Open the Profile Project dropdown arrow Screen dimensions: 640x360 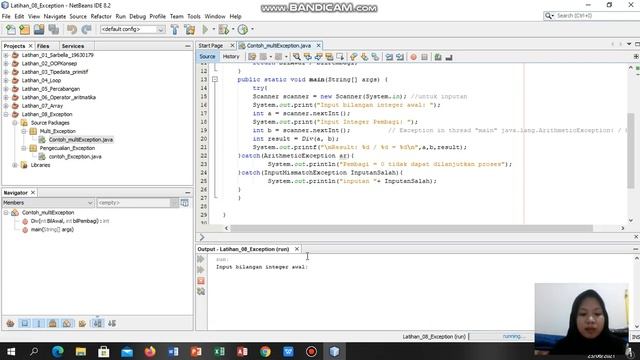[x=252, y=29]
